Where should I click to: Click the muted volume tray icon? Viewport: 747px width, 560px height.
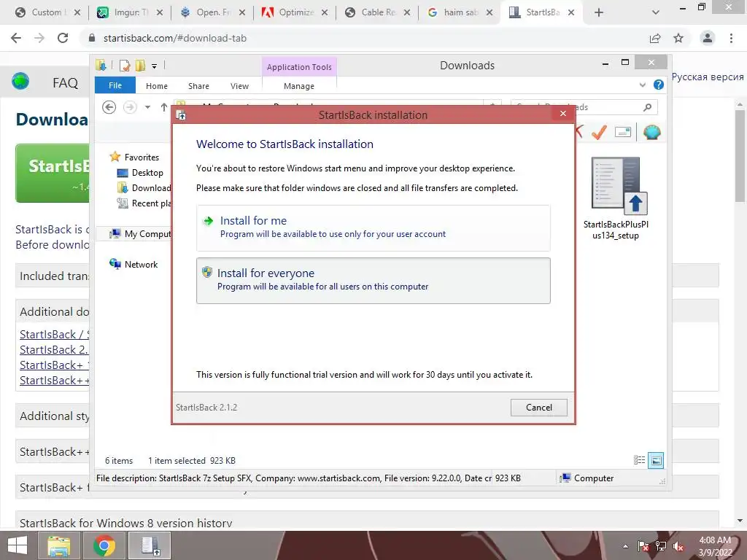[x=678, y=546]
